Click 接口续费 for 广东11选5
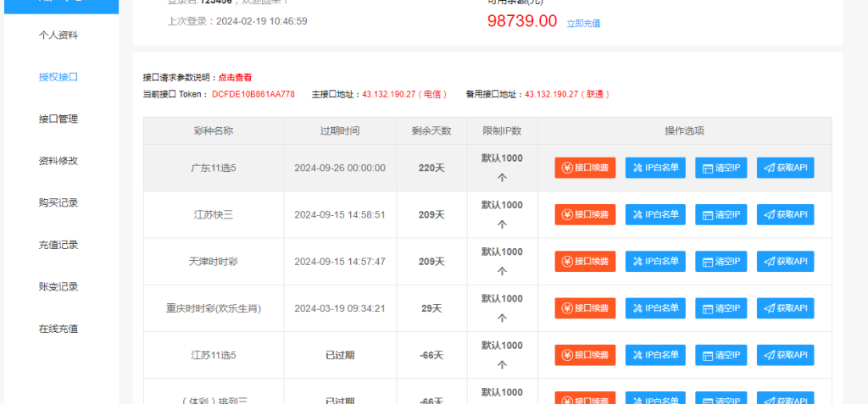The height and width of the screenshot is (404, 868). pos(585,168)
